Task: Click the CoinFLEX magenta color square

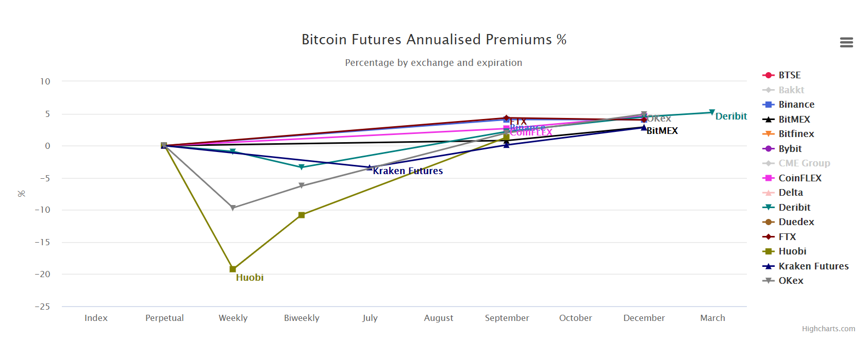Action: (x=768, y=178)
